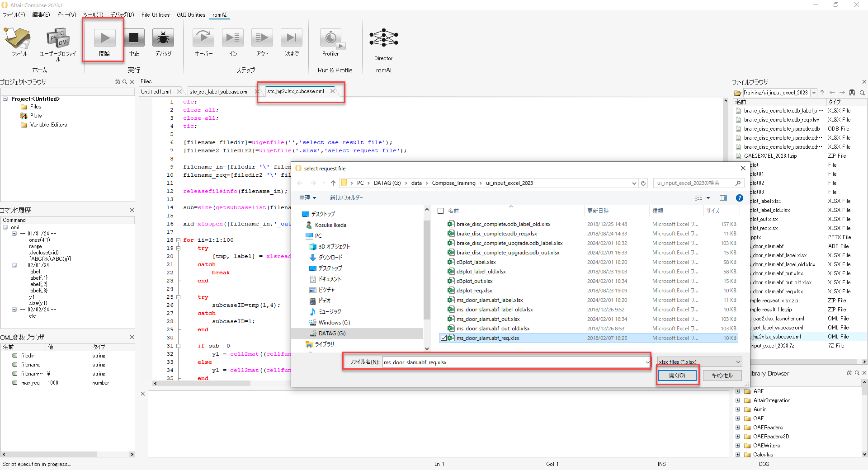Viewport: 868px width, 470px height.
Task: Collapse the Project<Untitled> tree node
Action: 5,99
